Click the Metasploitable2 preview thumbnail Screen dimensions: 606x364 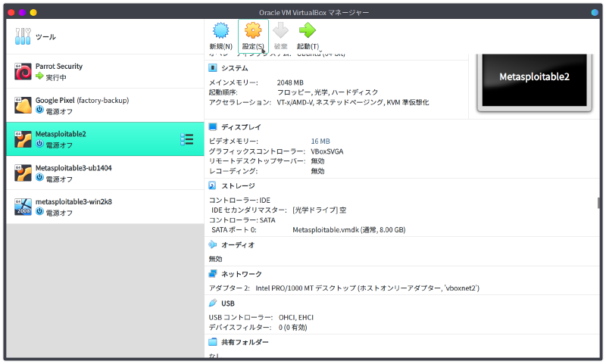click(x=534, y=77)
